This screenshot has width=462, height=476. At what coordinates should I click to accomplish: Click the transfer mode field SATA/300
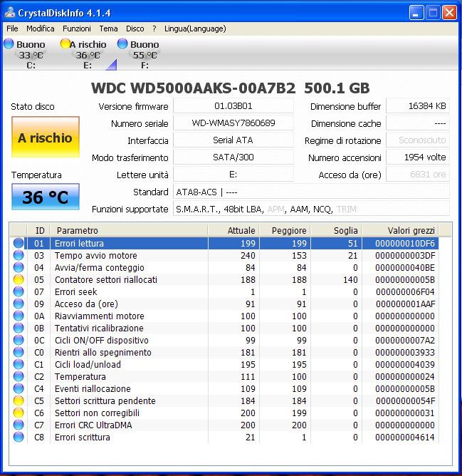pos(233,157)
